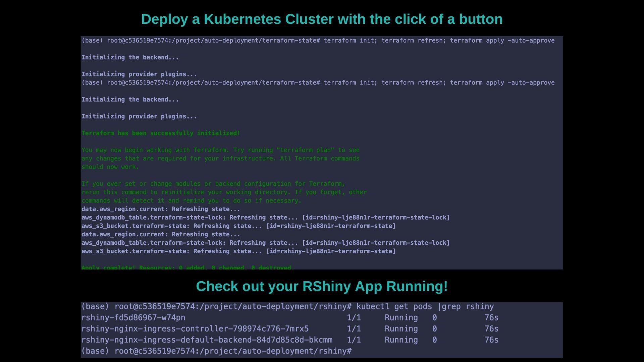Click 'Terraform has been successfully initialized!' line
Viewport: 644px width, 362px height.
pos(161,133)
